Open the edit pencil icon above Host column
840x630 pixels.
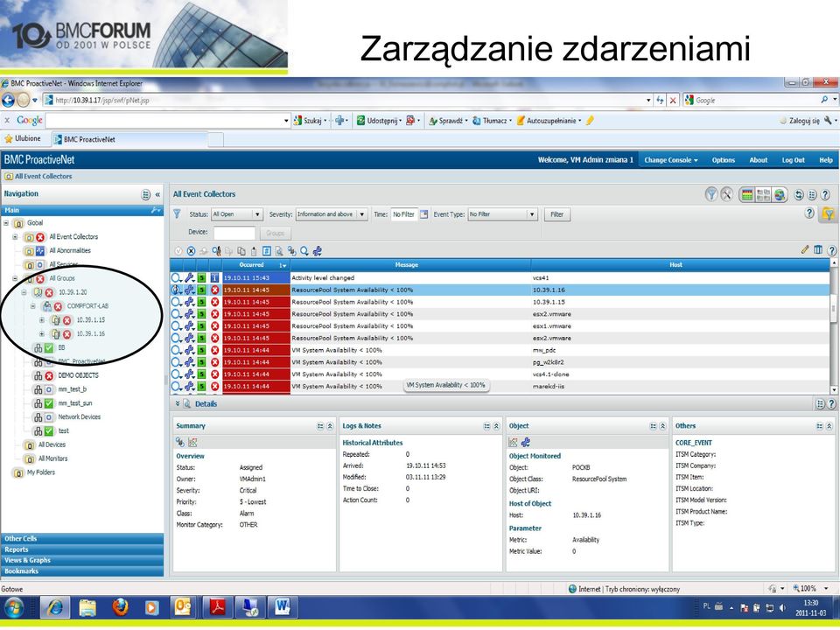[805, 249]
